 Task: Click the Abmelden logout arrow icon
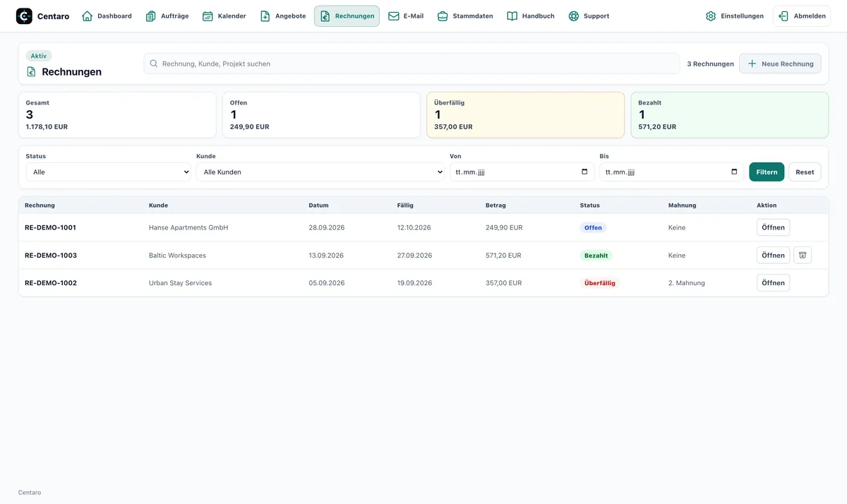[783, 16]
